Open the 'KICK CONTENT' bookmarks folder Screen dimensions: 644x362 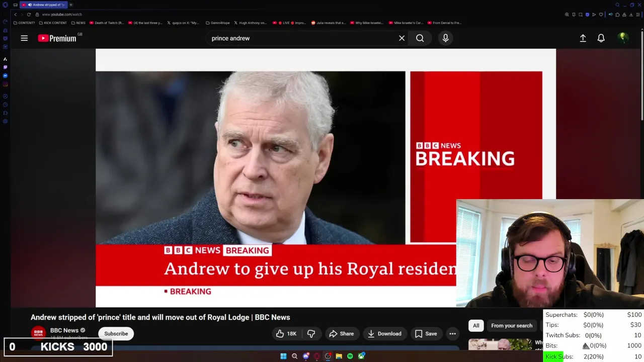point(53,23)
